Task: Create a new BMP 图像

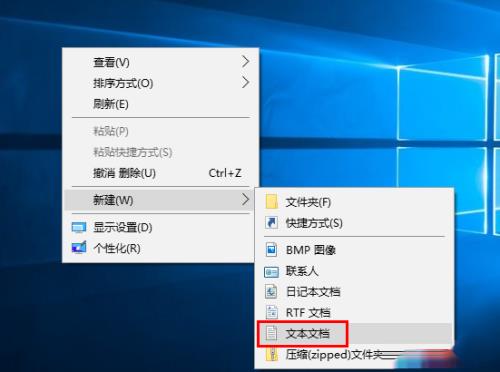Action: (x=354, y=250)
